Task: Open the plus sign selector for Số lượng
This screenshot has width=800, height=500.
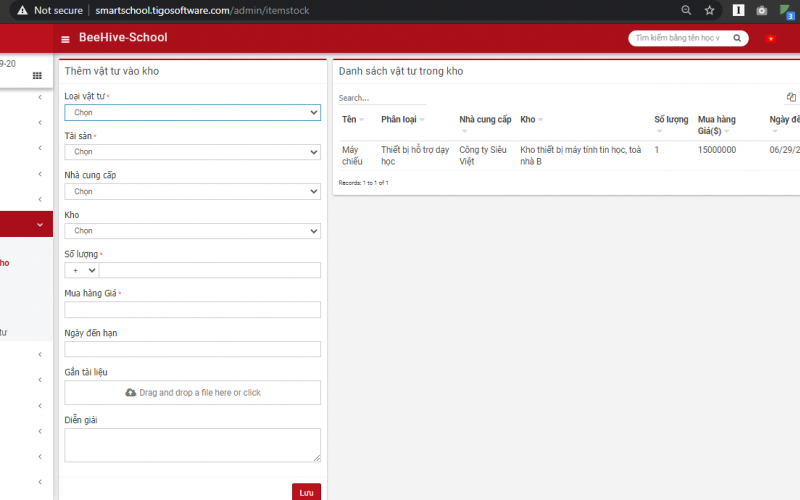Action: [x=81, y=270]
